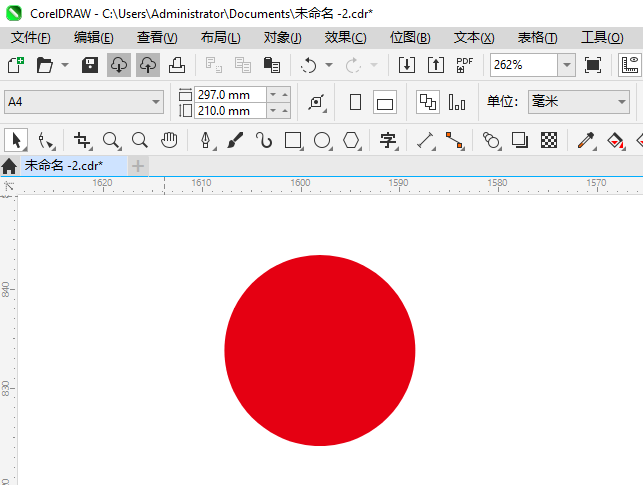Screen dimensions: 643x485
Task: Publish to PDF
Action: pyautogui.click(x=464, y=65)
